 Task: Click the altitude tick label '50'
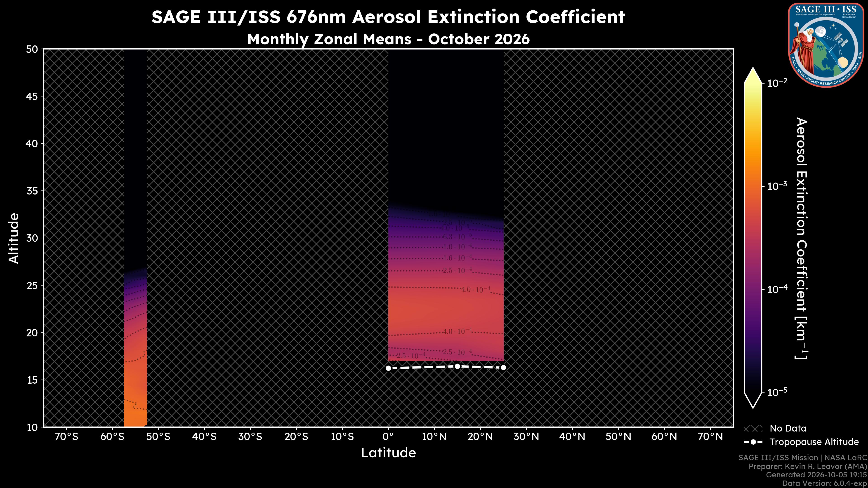point(32,49)
